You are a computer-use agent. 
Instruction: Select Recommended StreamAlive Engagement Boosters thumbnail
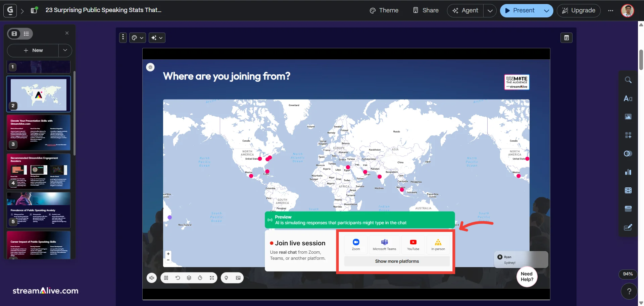pos(39,171)
